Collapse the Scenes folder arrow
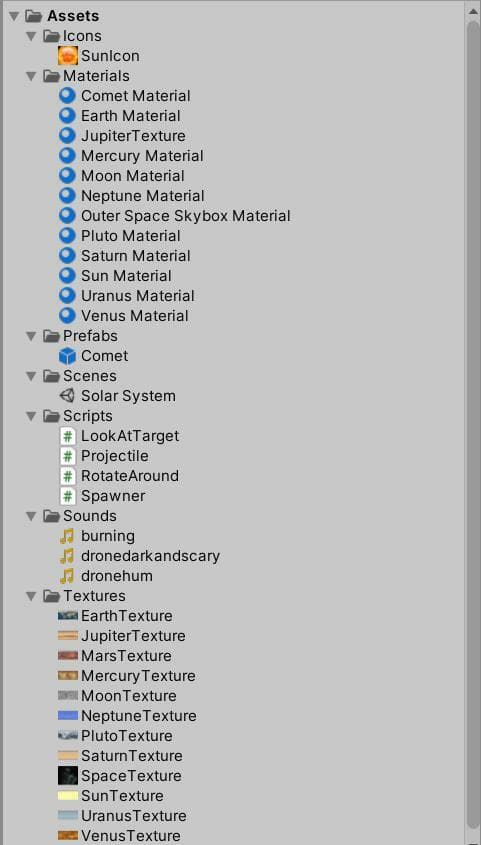 coord(31,376)
